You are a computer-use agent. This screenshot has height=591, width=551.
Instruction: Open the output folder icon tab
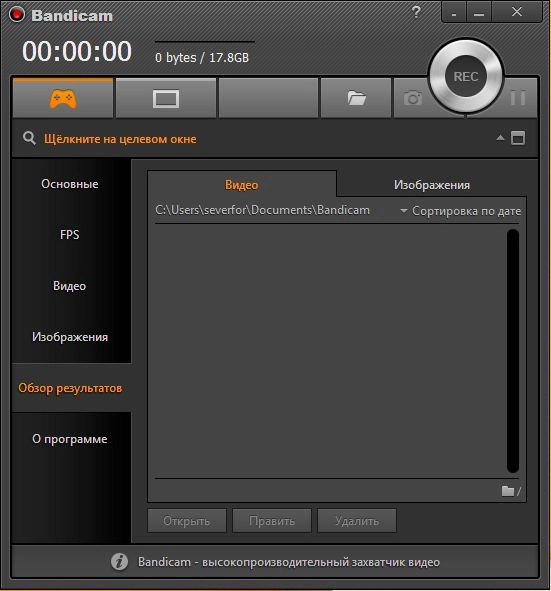point(357,98)
